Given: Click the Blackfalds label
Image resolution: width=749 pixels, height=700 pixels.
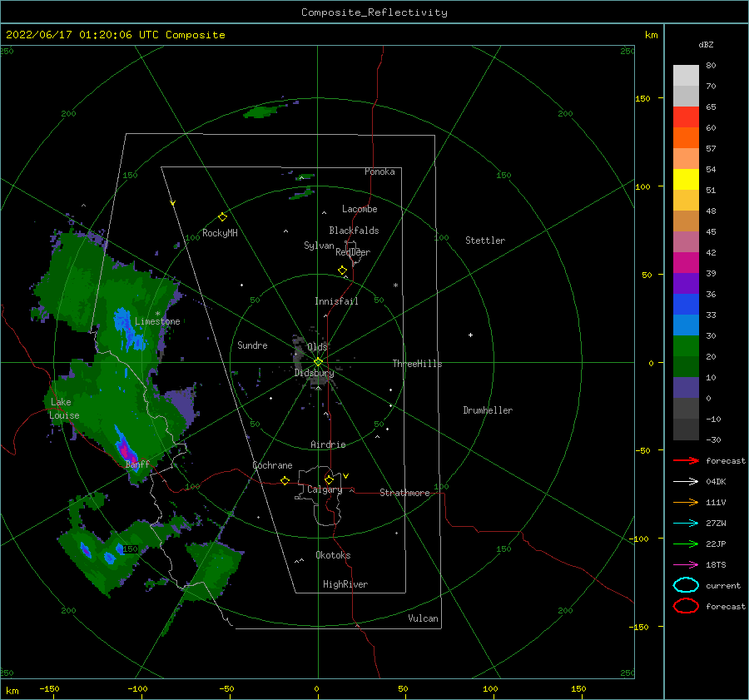Looking at the screenshot, I should [x=354, y=231].
